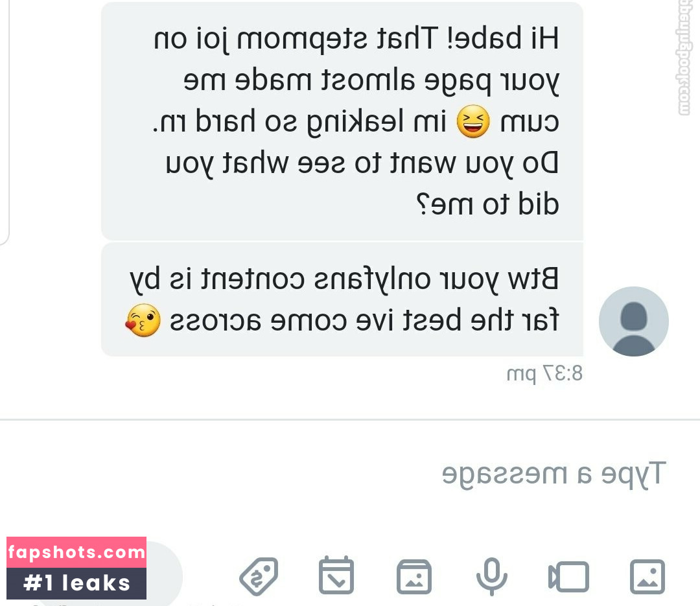Click the vertical watermark text in the corner

point(684,58)
